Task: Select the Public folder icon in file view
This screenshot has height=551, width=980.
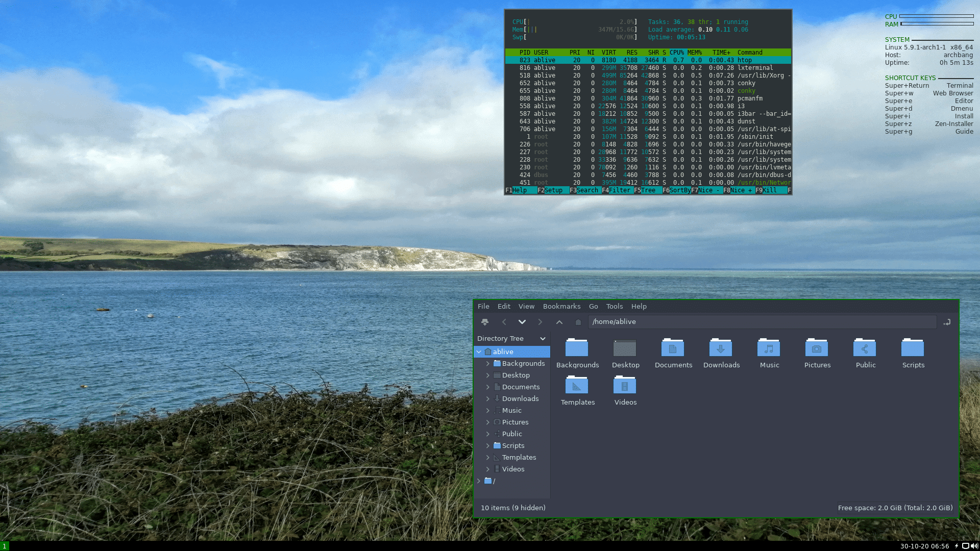Action: pyautogui.click(x=865, y=347)
